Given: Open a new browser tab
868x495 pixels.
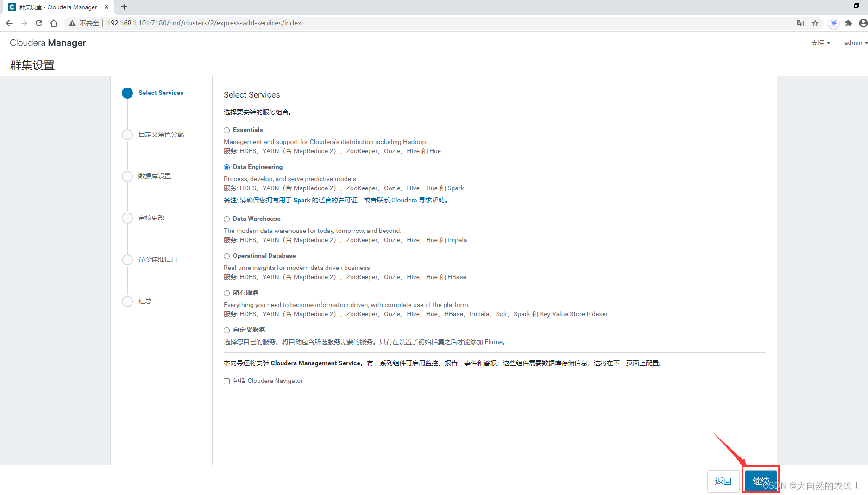Looking at the screenshot, I should click(x=124, y=7).
